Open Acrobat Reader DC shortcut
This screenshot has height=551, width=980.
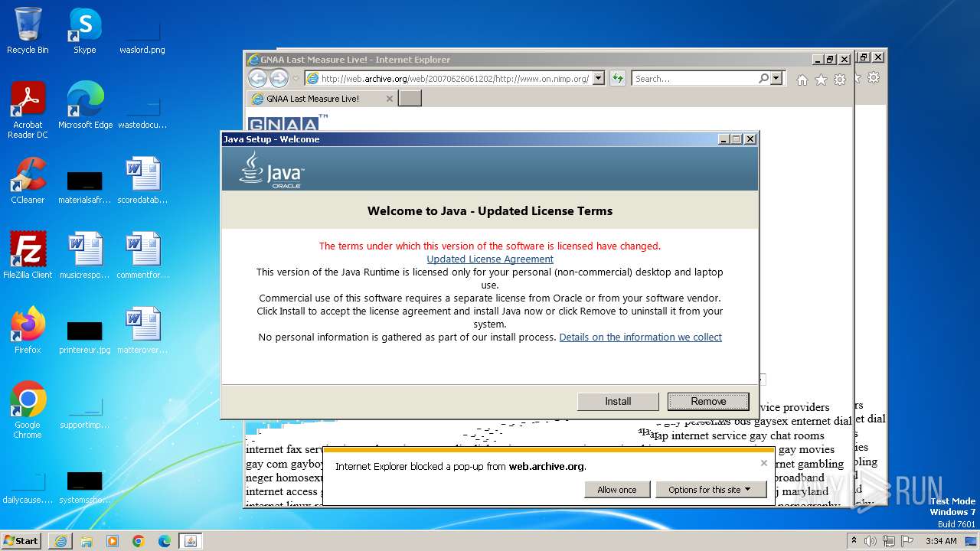(x=28, y=110)
